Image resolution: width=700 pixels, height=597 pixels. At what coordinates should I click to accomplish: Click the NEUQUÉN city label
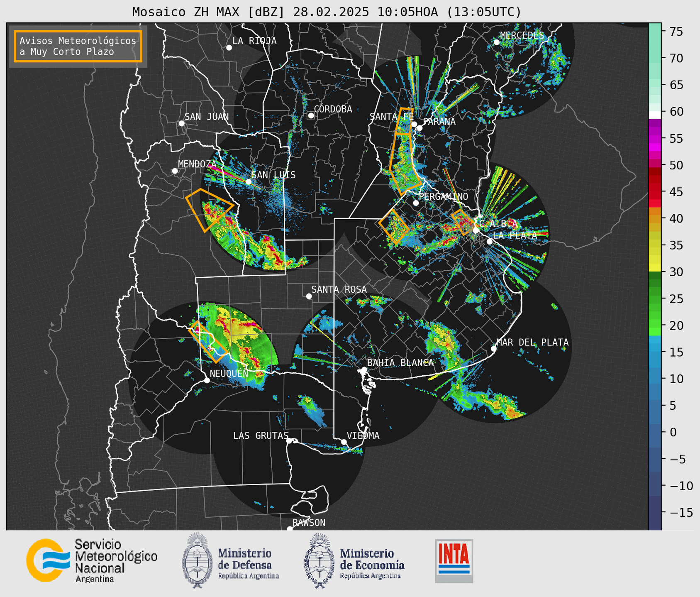click(x=229, y=373)
